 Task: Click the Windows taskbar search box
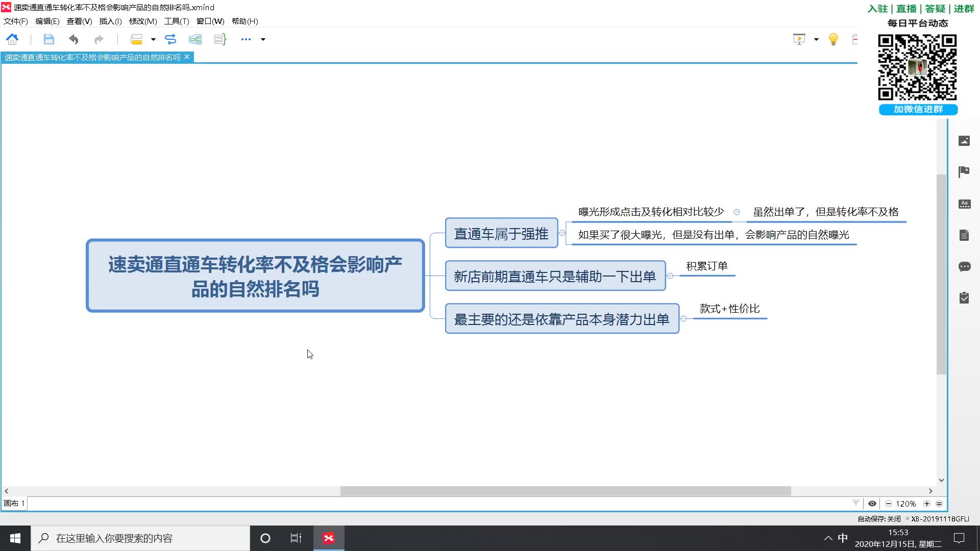[x=140, y=538]
